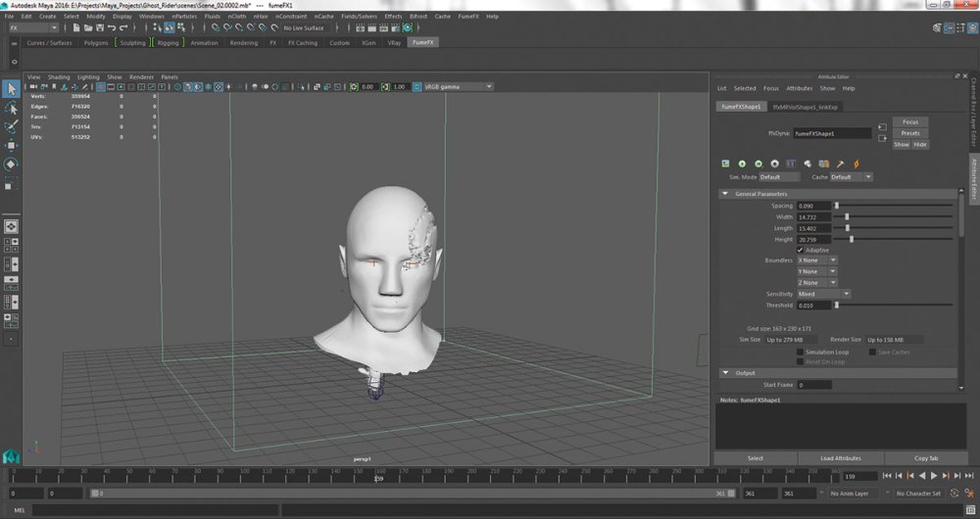Viewport: 980px width, 519px height.
Task: Toggle the Reset On Loop checkbox
Action: [800, 361]
